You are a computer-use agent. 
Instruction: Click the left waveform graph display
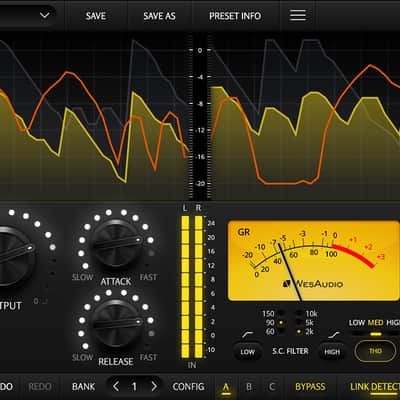[x=94, y=117]
